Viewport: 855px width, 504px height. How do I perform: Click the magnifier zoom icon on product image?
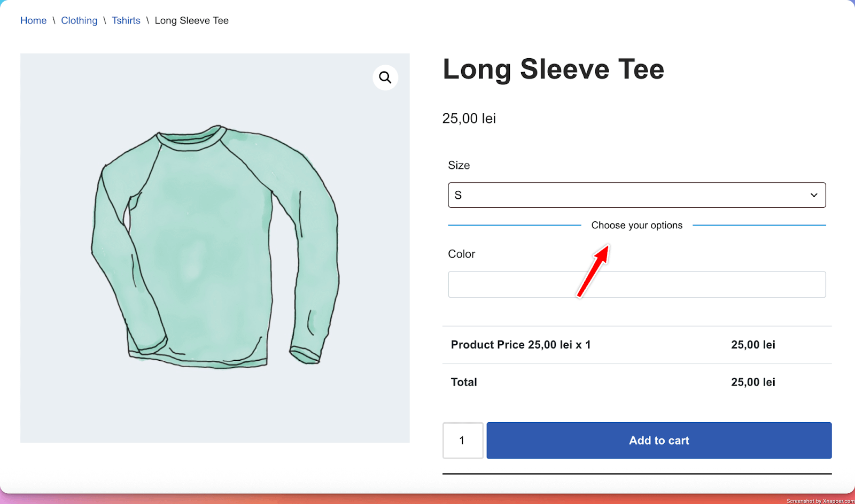(x=385, y=77)
